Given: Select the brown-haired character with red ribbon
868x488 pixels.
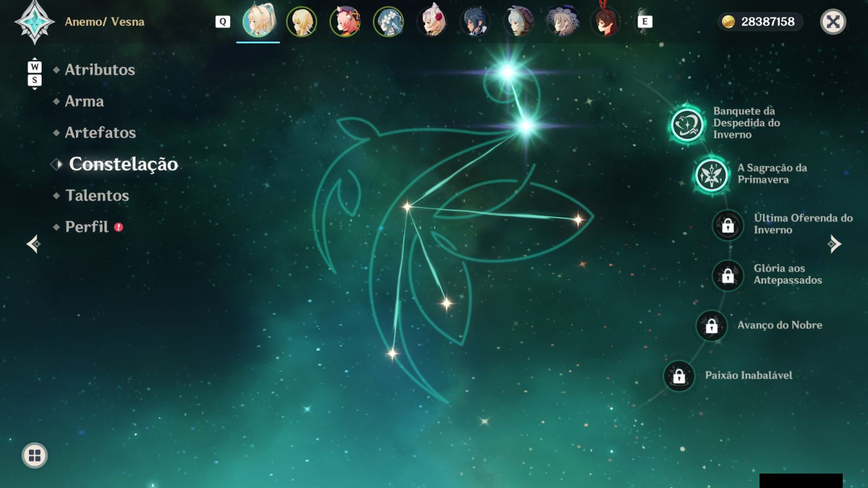Looking at the screenshot, I should point(605,22).
